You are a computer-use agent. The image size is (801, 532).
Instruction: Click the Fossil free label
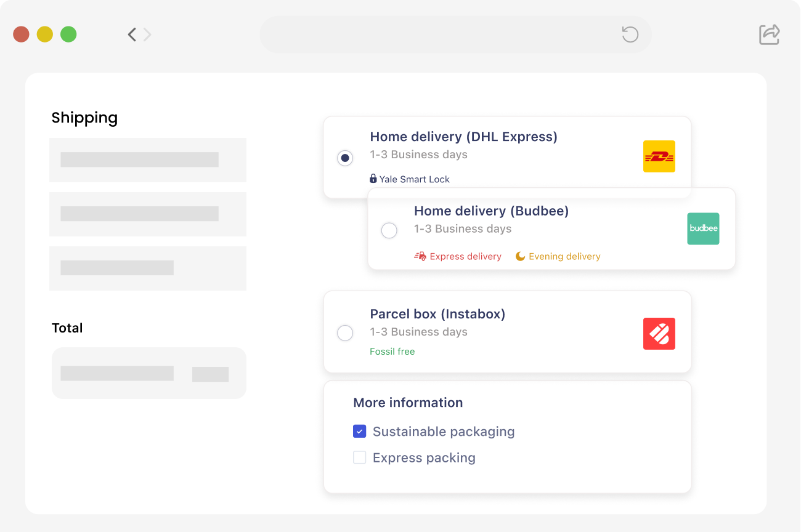(392, 352)
